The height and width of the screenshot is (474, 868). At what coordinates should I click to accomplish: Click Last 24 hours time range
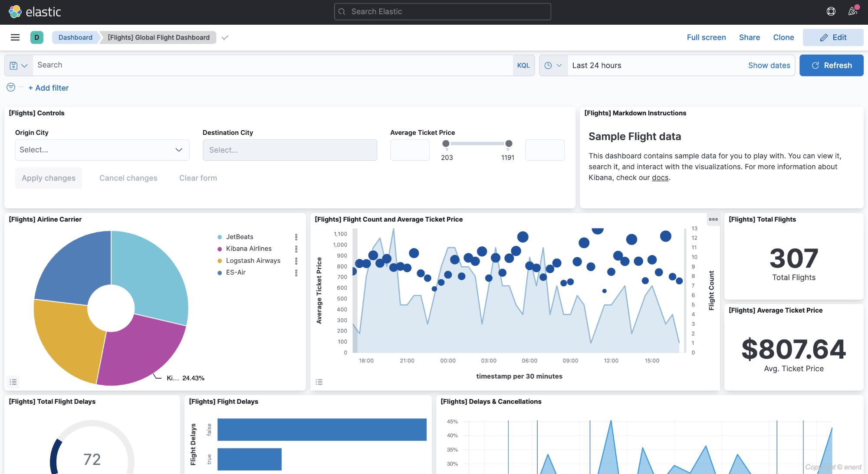596,65
